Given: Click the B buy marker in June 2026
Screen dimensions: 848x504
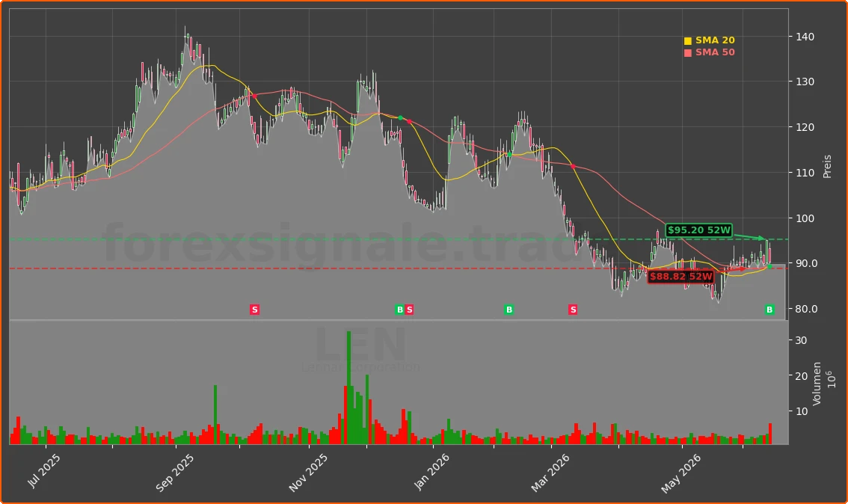Looking at the screenshot, I should pyautogui.click(x=769, y=310).
